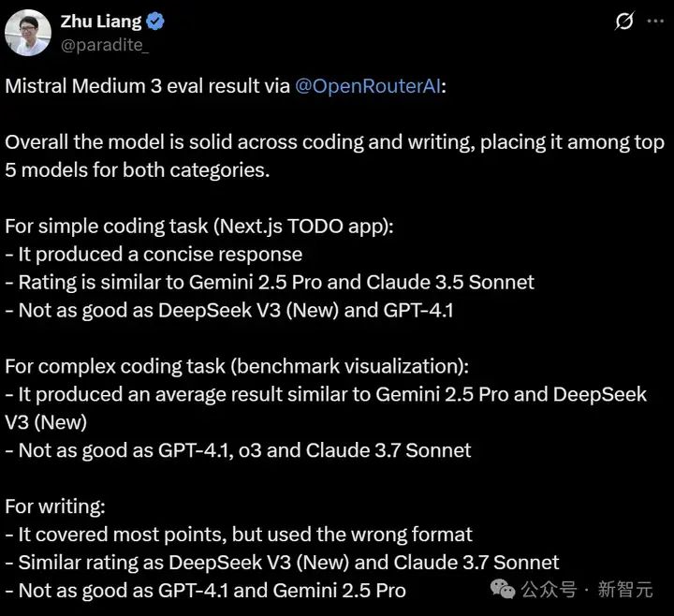Click the "Not as good as DeepSeek V3" line
The height and width of the screenshot is (616, 674).
coord(229,311)
